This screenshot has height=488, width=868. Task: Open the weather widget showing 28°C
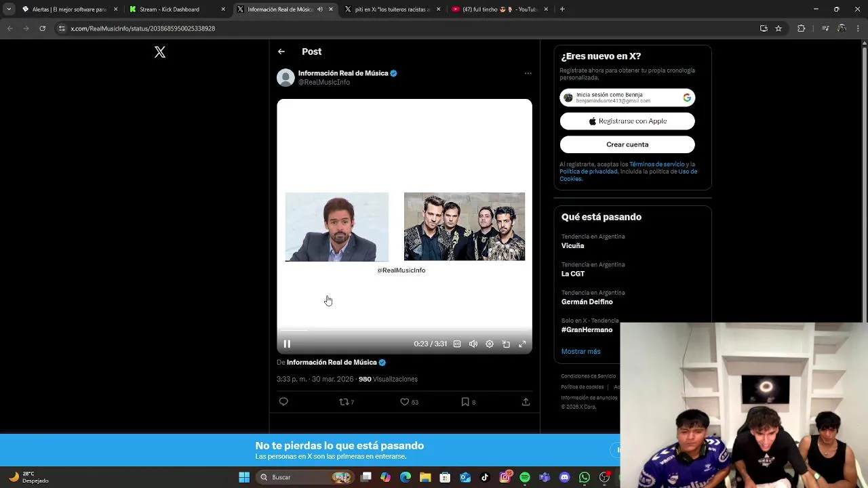28,477
